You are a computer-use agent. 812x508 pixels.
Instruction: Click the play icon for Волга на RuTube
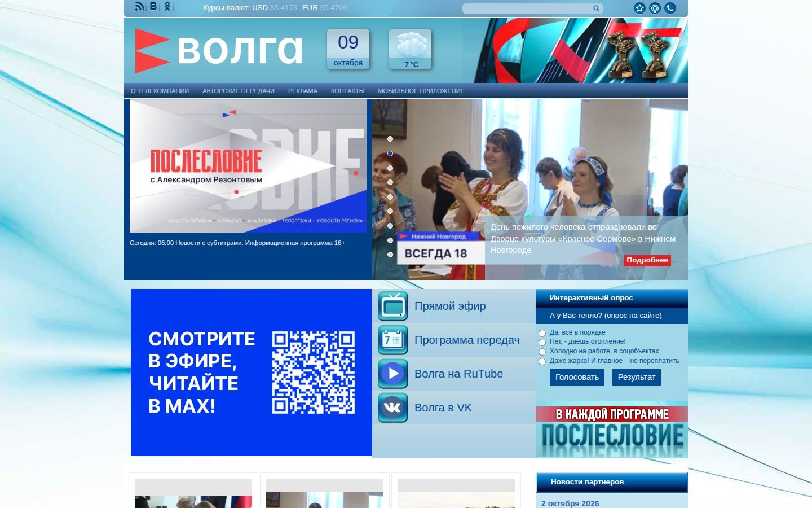[x=393, y=374]
